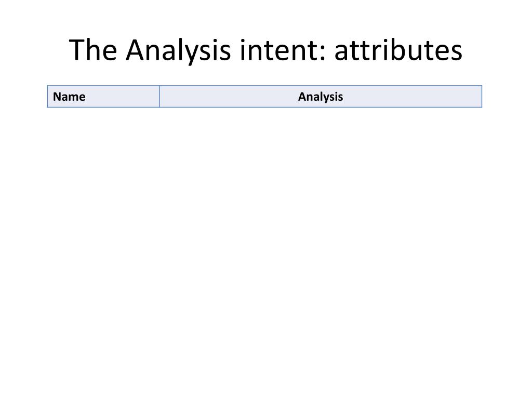Click the word "Analysis" in the title
532x399 pixels.
click(x=178, y=50)
